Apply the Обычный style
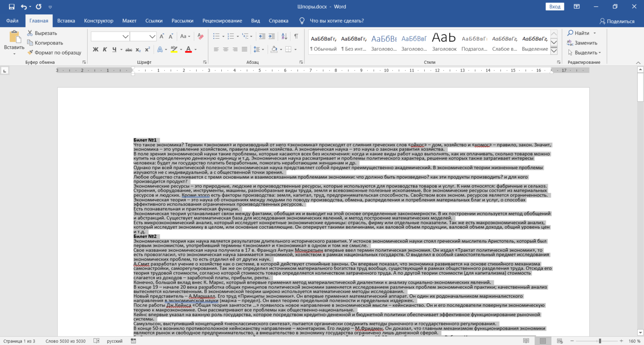 (x=323, y=43)
